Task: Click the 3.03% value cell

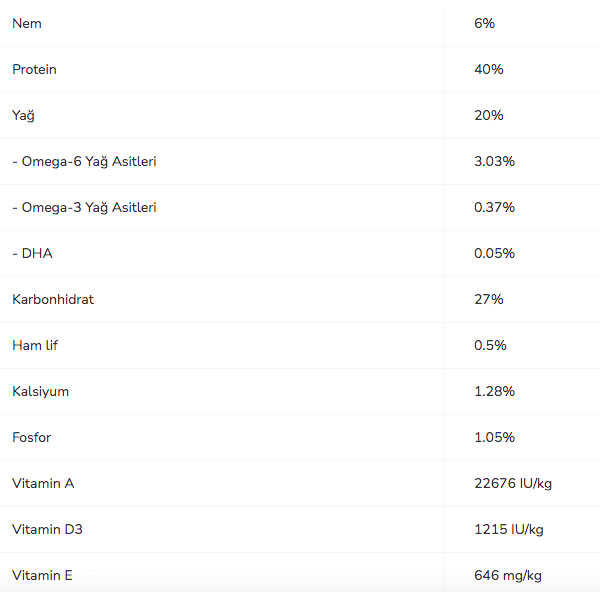Action: 494,161
